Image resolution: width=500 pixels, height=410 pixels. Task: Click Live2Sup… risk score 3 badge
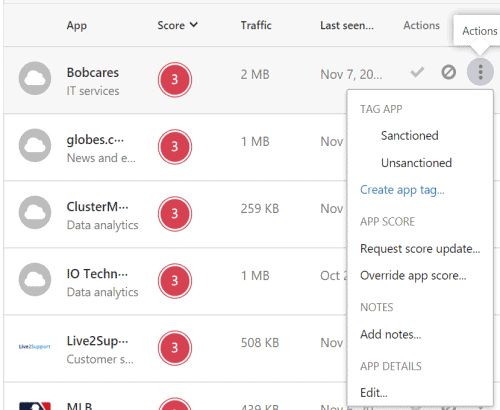[175, 348]
